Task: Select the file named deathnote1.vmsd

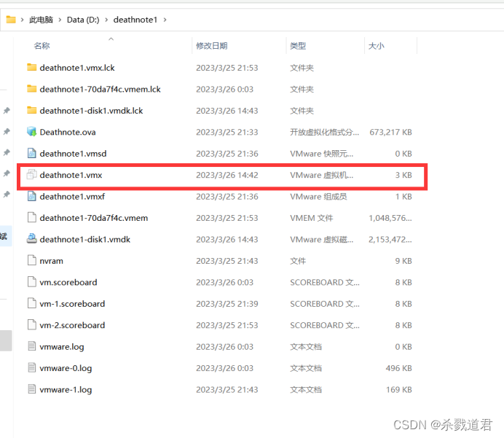Action: point(73,154)
